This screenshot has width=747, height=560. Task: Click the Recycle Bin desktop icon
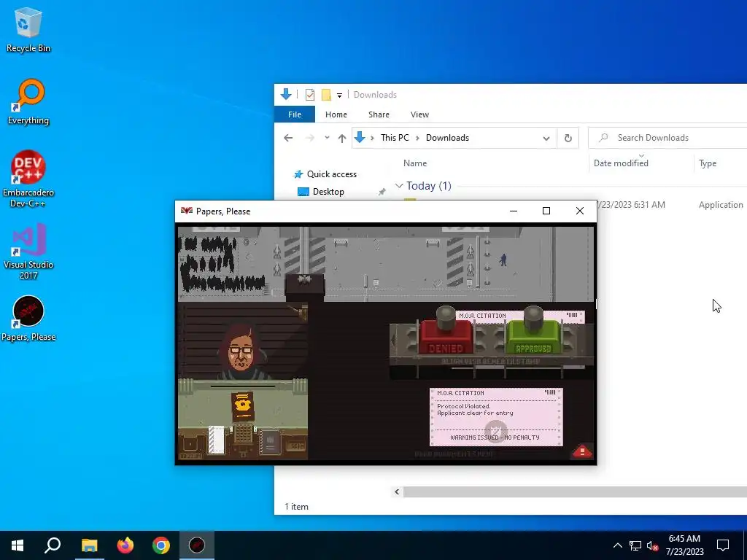point(28,30)
